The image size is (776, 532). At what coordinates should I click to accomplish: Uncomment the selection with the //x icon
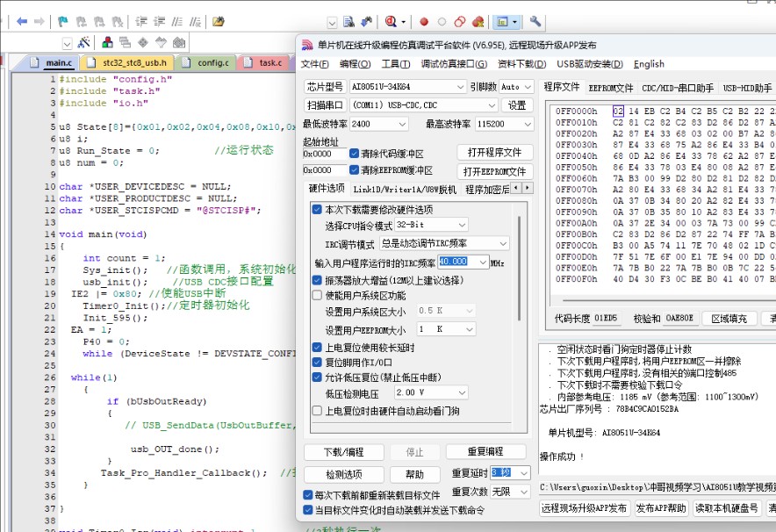coord(196,21)
